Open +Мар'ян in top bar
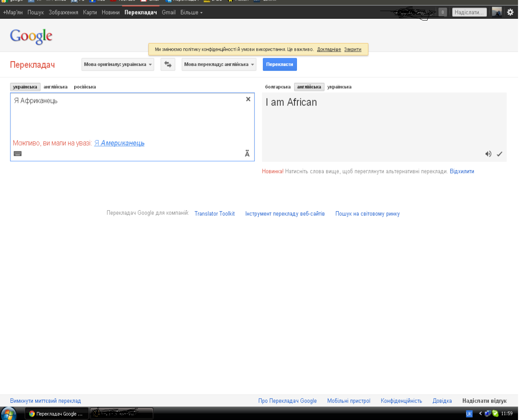 pos(13,12)
